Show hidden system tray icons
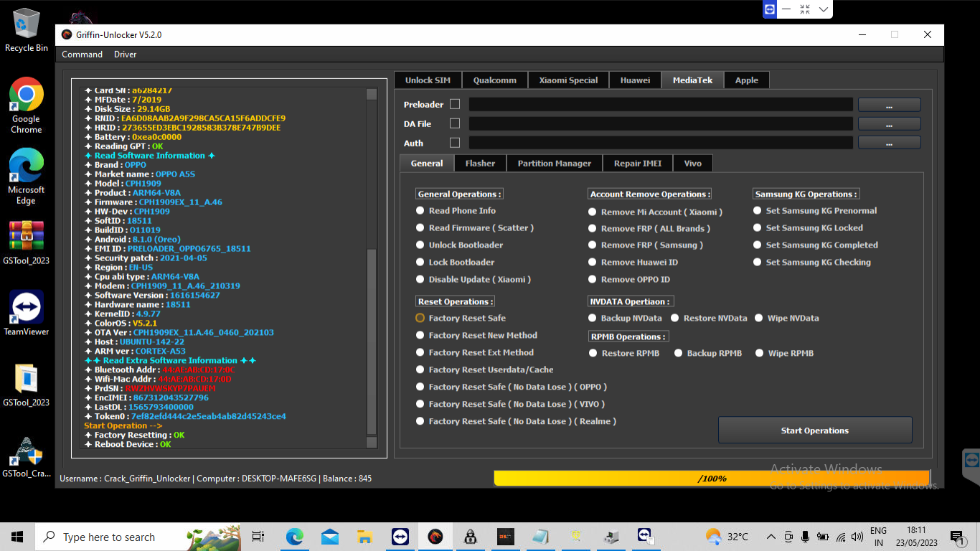 [771, 537]
